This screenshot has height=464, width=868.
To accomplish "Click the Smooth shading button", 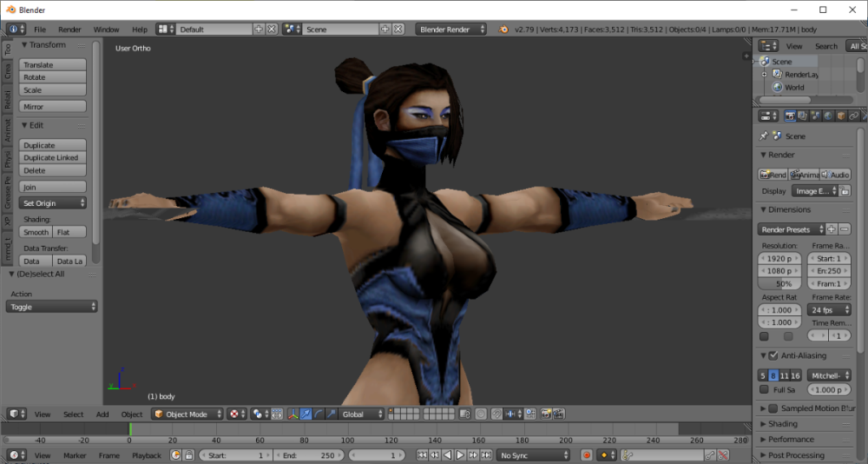I will (36, 232).
